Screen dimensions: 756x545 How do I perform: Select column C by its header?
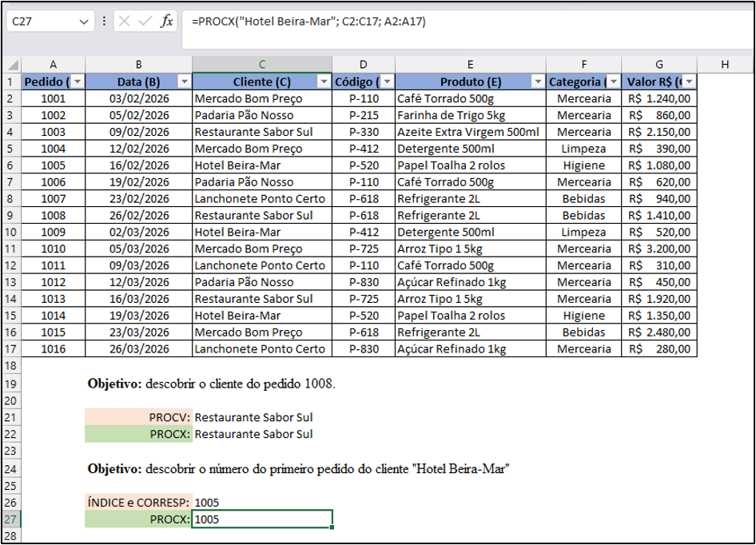pyautogui.click(x=262, y=65)
